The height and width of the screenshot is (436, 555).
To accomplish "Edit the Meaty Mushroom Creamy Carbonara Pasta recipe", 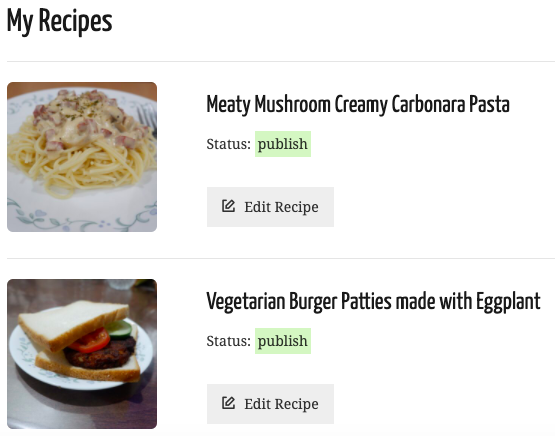I will point(270,207).
